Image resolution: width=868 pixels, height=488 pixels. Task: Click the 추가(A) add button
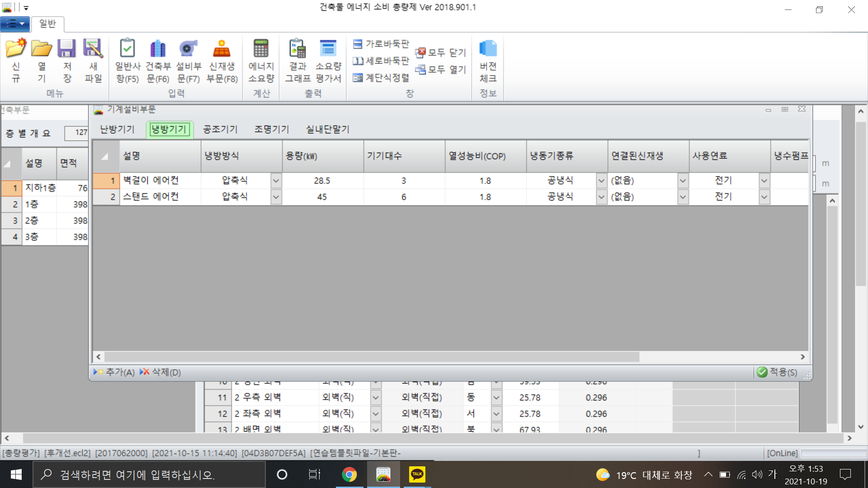click(x=114, y=372)
